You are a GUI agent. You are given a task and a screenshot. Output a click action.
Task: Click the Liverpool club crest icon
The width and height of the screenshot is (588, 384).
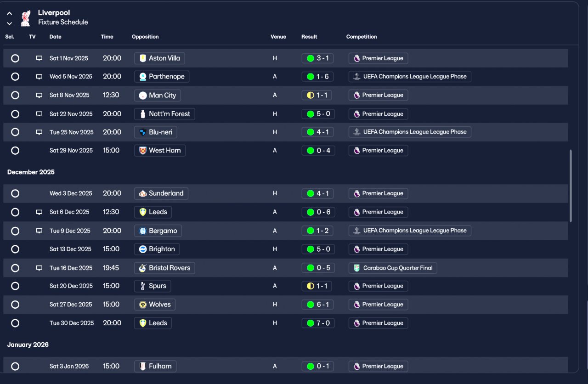coord(26,18)
